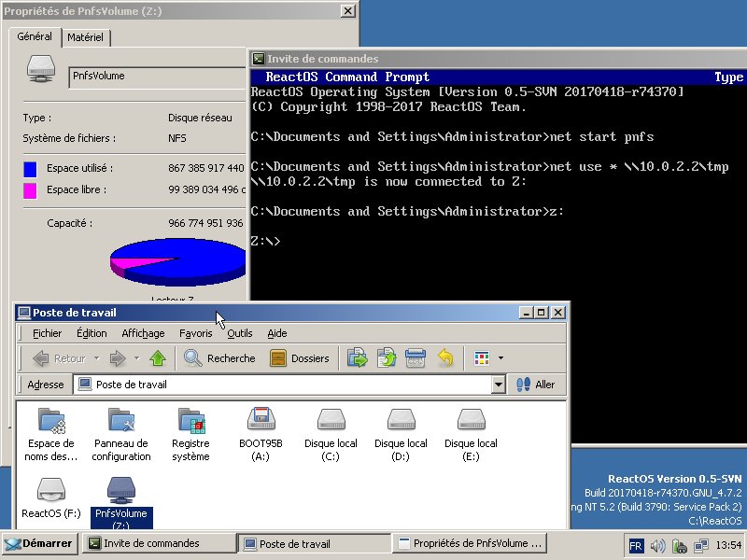The width and height of the screenshot is (747, 560).
Task: Switch to Invite de commandes taskbar button
Action: (x=159, y=543)
